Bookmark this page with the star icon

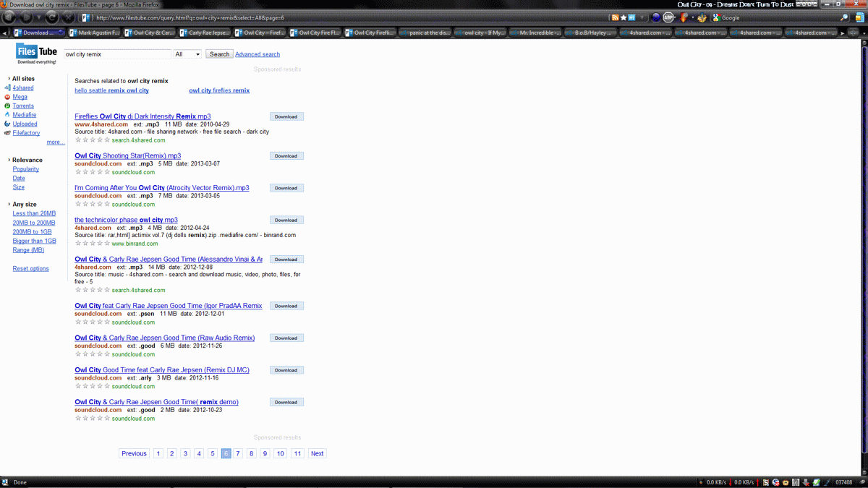pyautogui.click(x=624, y=17)
